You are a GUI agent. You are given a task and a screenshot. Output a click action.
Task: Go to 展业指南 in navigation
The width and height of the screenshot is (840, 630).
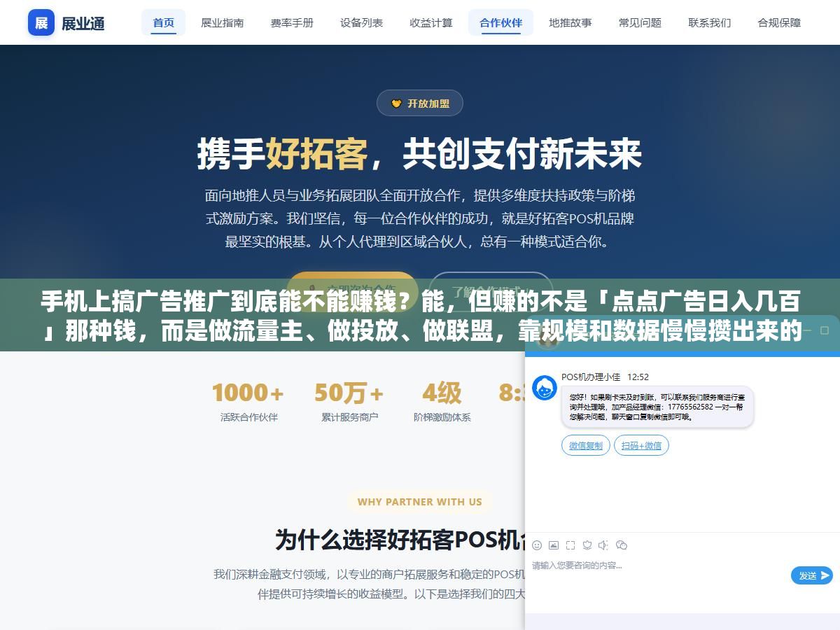point(223,22)
